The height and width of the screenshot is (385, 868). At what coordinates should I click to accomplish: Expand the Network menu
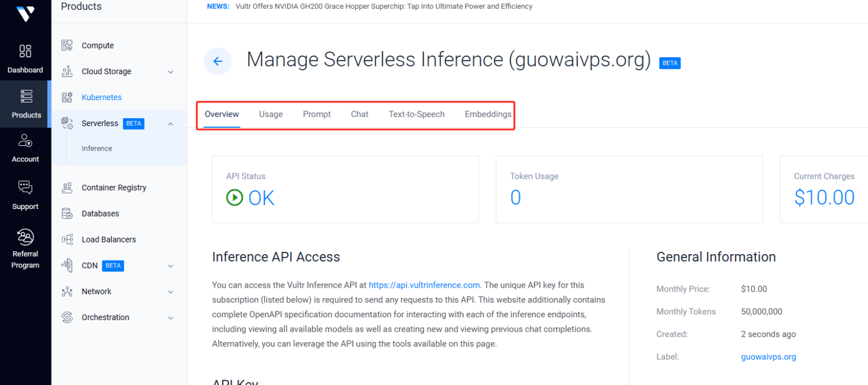(x=170, y=291)
